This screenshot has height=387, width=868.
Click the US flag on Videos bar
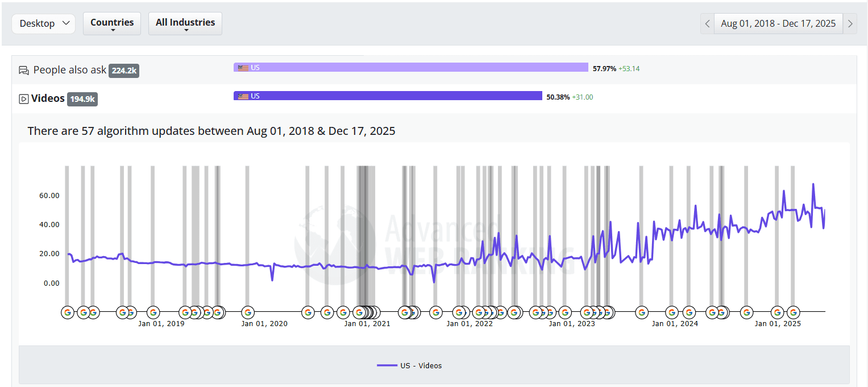tap(243, 96)
